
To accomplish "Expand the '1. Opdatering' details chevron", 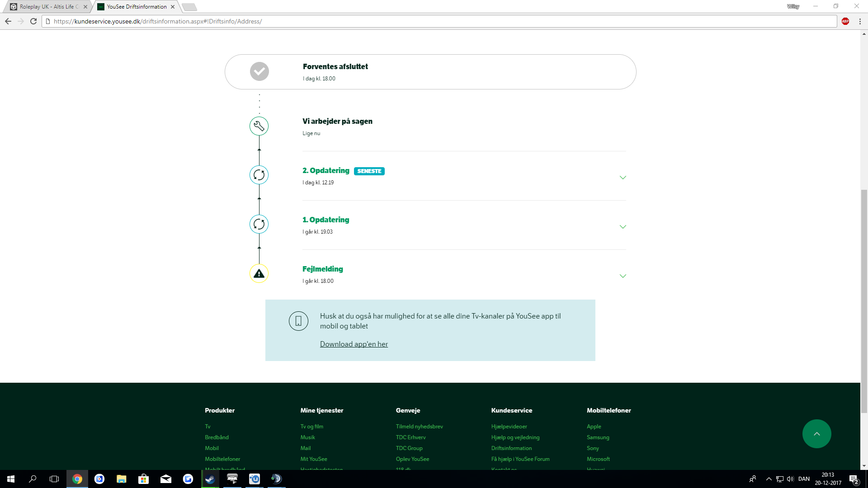I will pyautogui.click(x=623, y=227).
